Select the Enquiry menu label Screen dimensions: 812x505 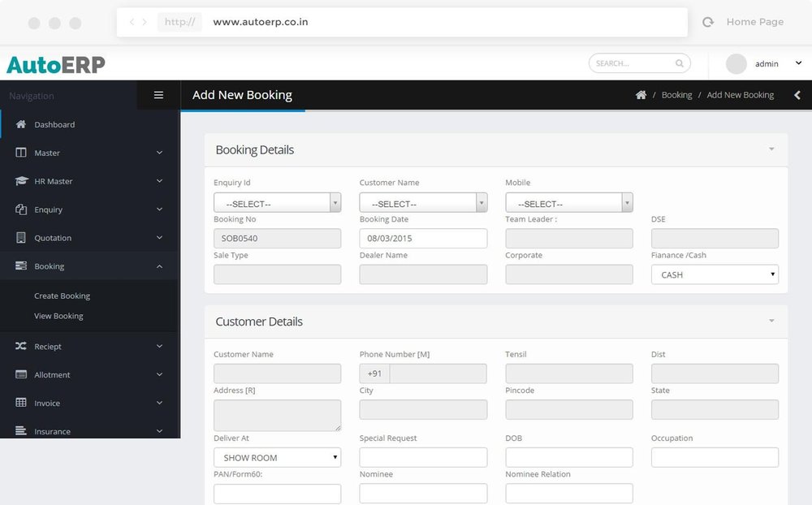point(48,209)
